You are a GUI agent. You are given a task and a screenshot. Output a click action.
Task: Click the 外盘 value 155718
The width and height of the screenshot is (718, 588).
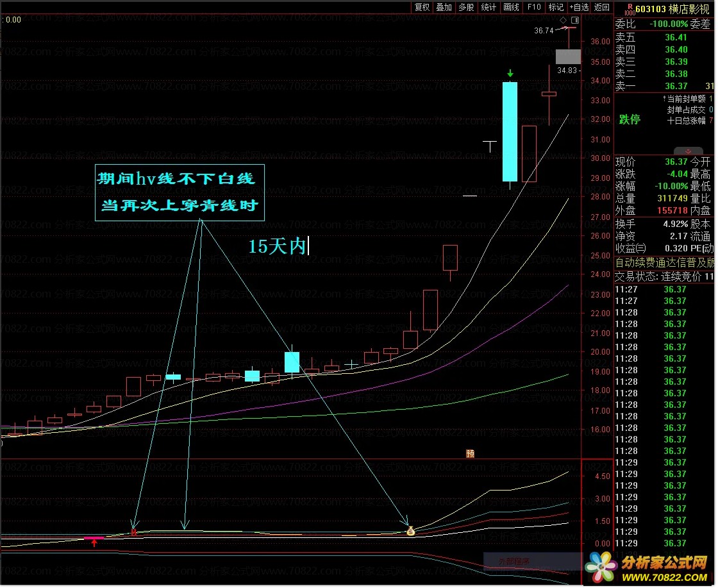click(x=672, y=211)
